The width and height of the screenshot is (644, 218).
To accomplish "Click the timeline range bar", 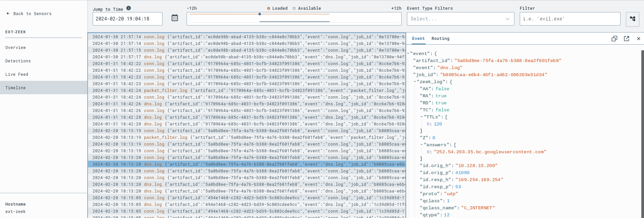I will [294, 19].
